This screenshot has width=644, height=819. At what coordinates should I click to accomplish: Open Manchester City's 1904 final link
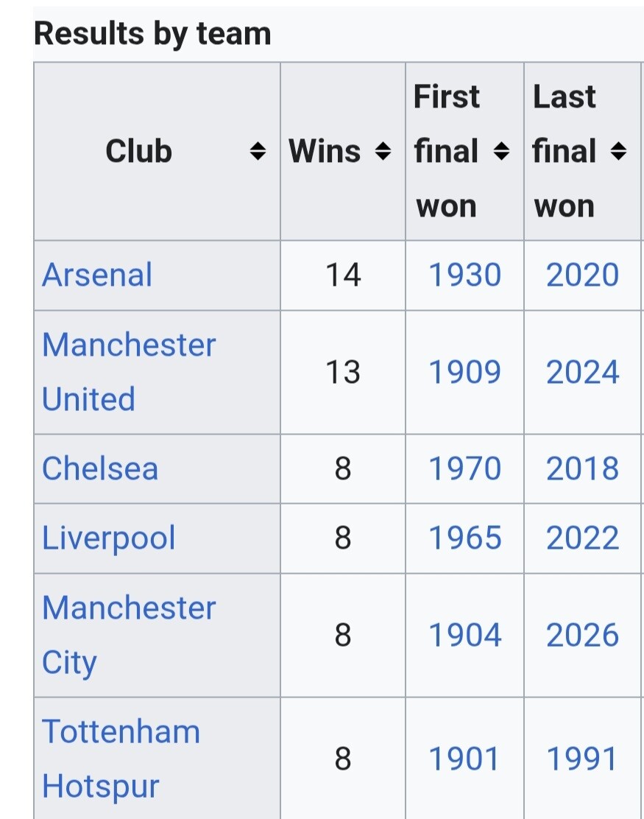pyautogui.click(x=464, y=635)
